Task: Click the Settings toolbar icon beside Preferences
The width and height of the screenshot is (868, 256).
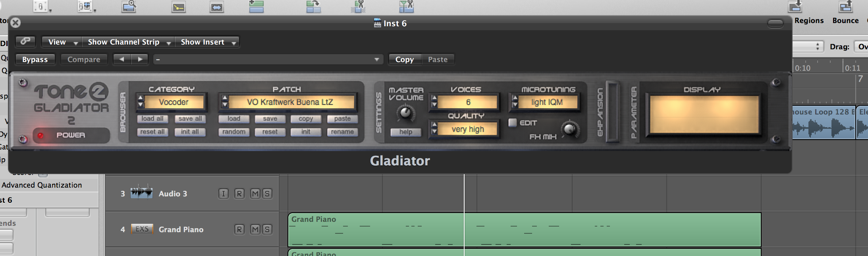Action: (85, 6)
